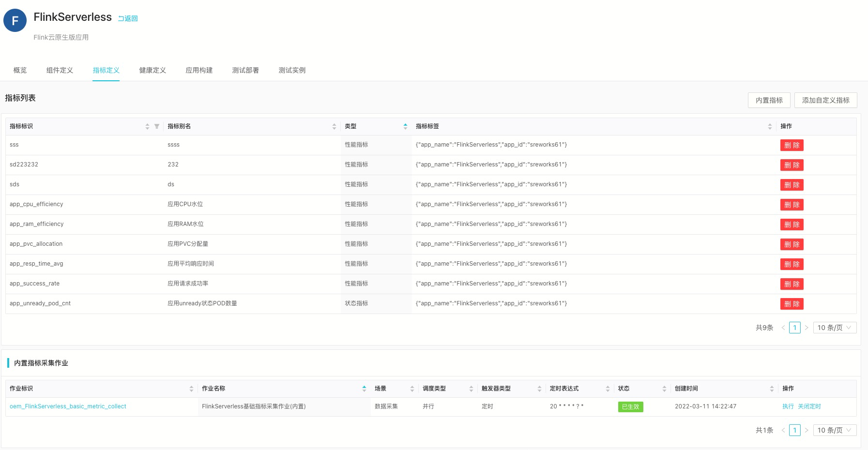This screenshot has height=450, width=868.
Task: Open oem_FlinkServerless_basic_metric_collect job link
Action: 68,406
